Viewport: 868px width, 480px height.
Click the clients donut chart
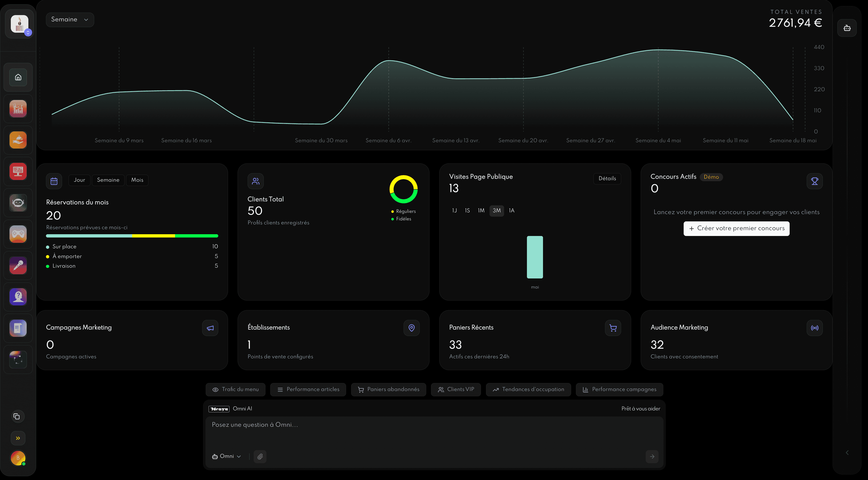tap(404, 189)
